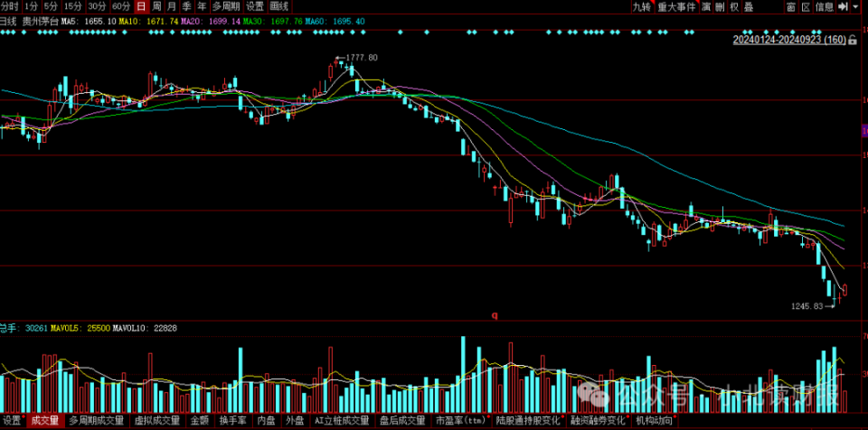Click the 画线 draw line button
Viewport: 868px width, 430px height.
(279, 6)
